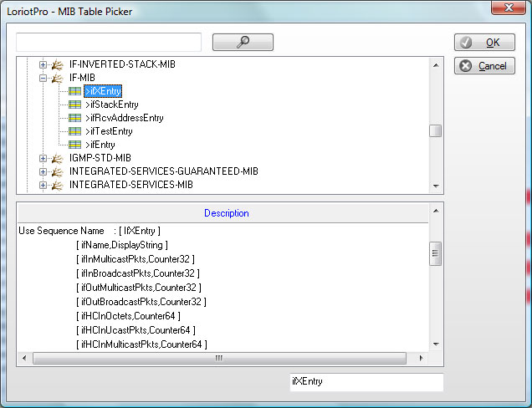Select the >ifEntry table entry
Screen dimensions: 532x408
point(100,145)
